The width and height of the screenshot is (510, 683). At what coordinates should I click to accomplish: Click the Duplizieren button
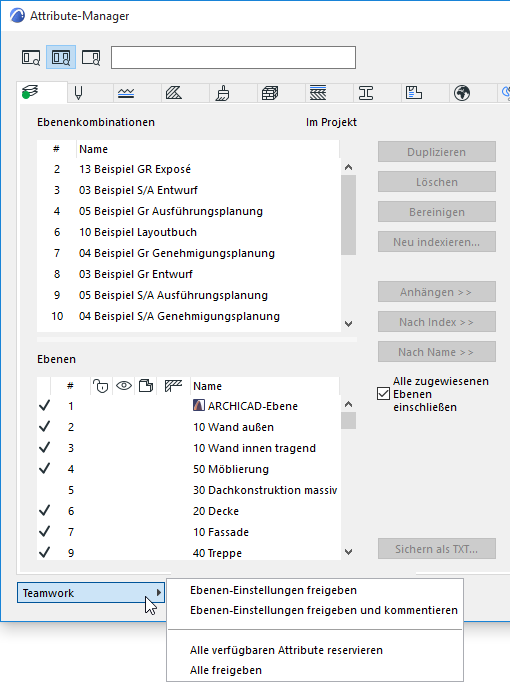pyautogui.click(x=437, y=152)
